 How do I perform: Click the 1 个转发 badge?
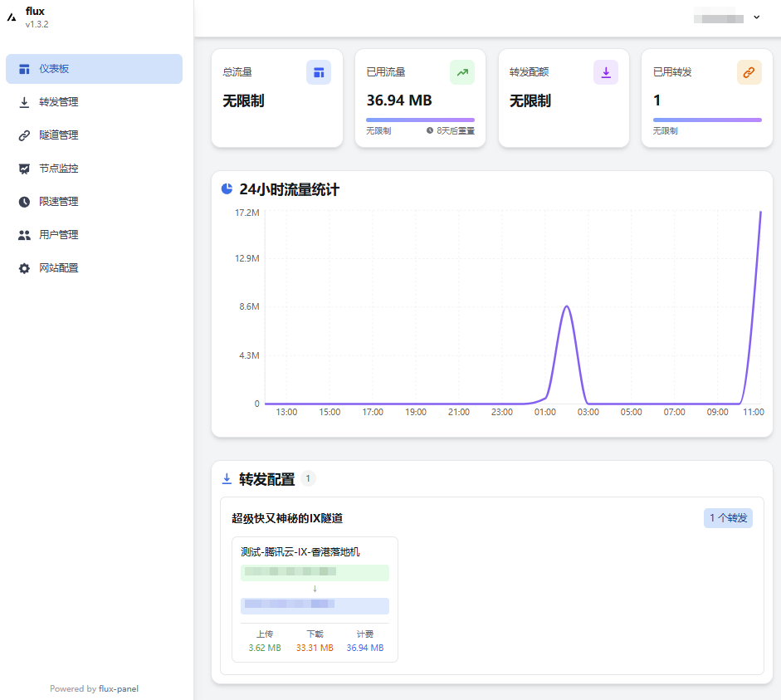point(728,518)
